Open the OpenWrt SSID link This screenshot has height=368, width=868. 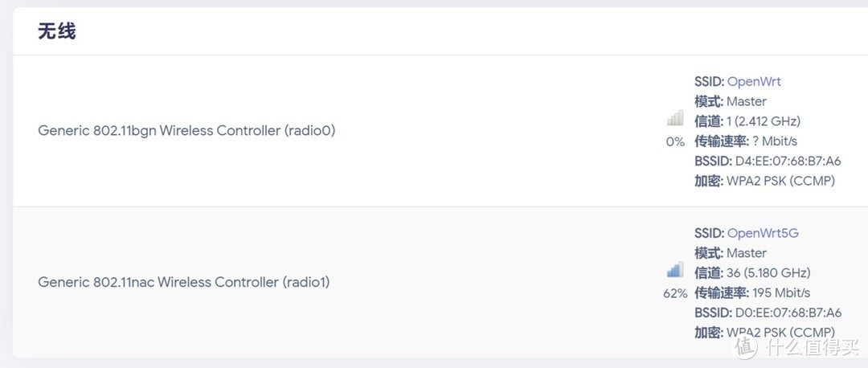pyautogui.click(x=754, y=81)
